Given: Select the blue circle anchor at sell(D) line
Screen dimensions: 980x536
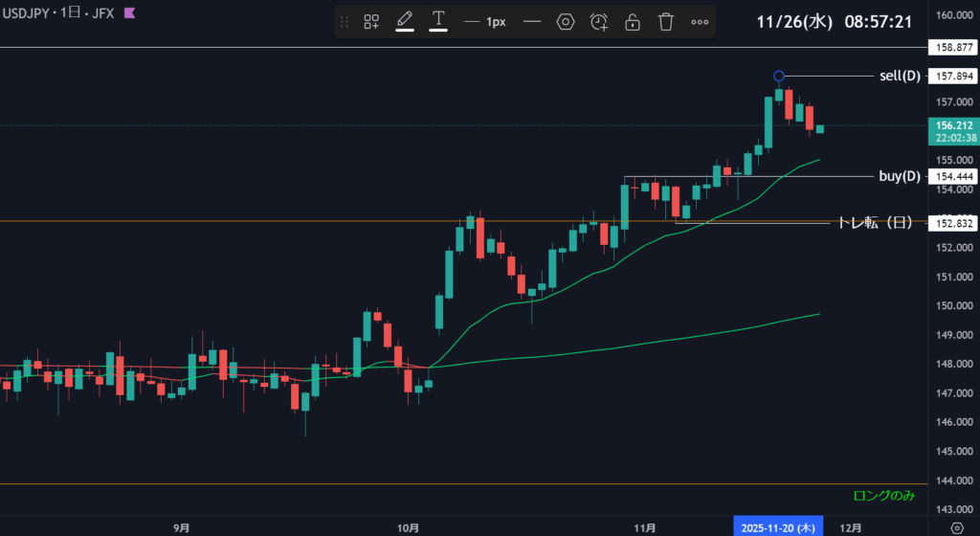Looking at the screenshot, I should [779, 76].
